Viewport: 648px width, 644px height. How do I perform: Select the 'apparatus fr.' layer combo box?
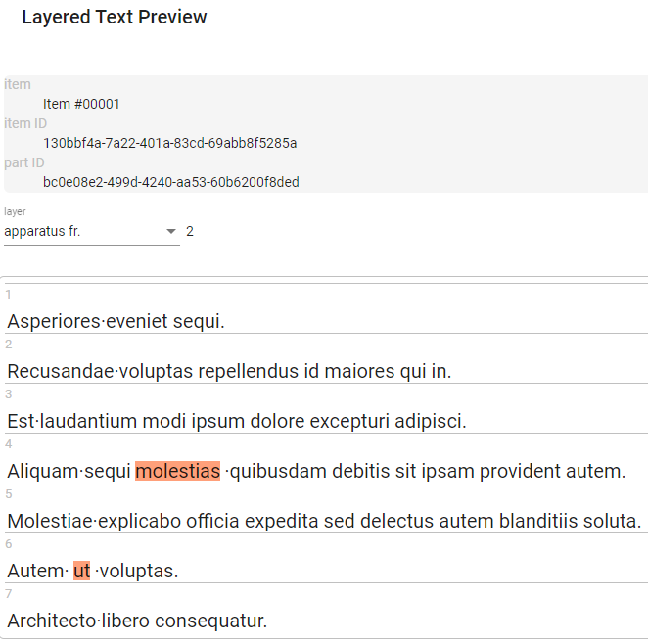pos(92,231)
